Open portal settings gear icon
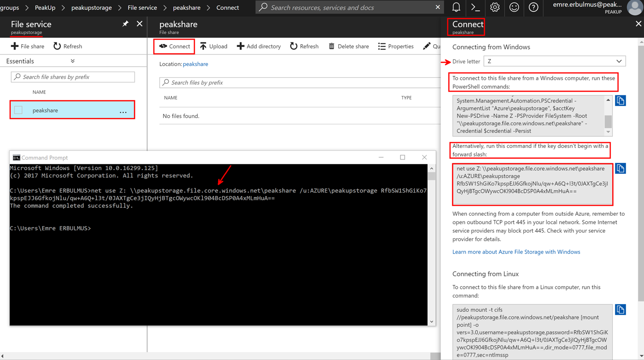Viewport: 644px width, 360px height. point(495,7)
